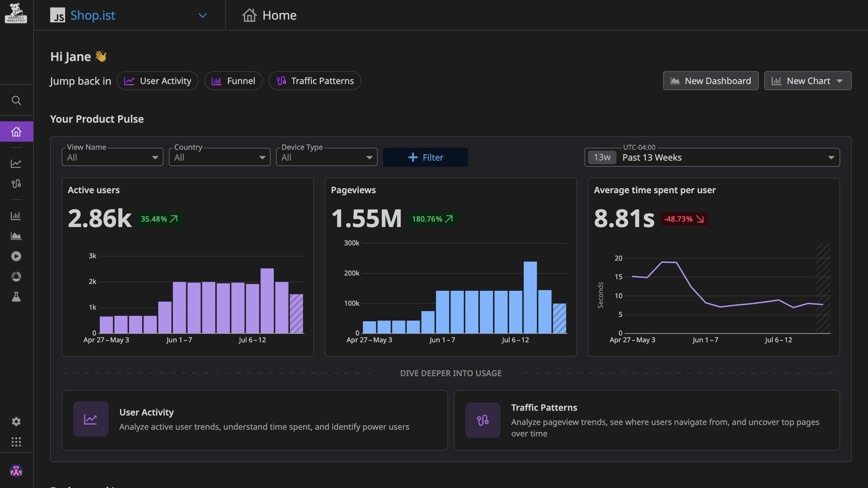Viewport: 868px width, 488px height.
Task: Click the New Dashboard button
Action: tap(711, 81)
